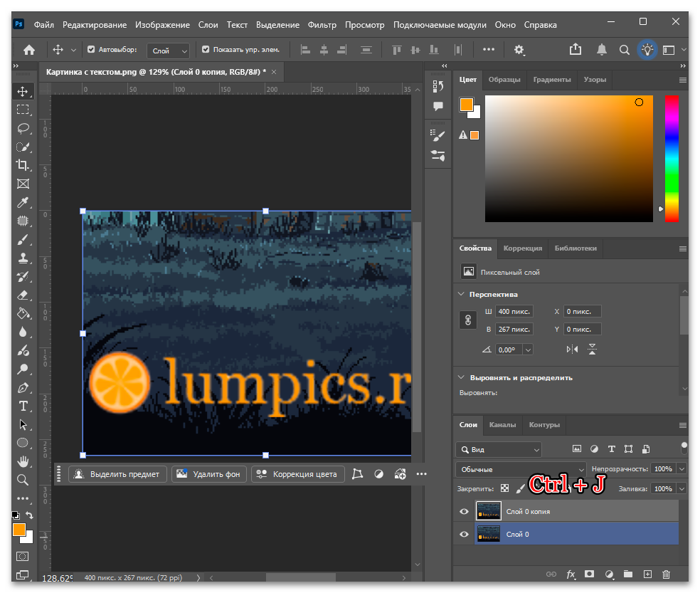This screenshot has width=700, height=593.
Task: Toggle the Показать упр. элем. checkbox
Action: coord(206,50)
